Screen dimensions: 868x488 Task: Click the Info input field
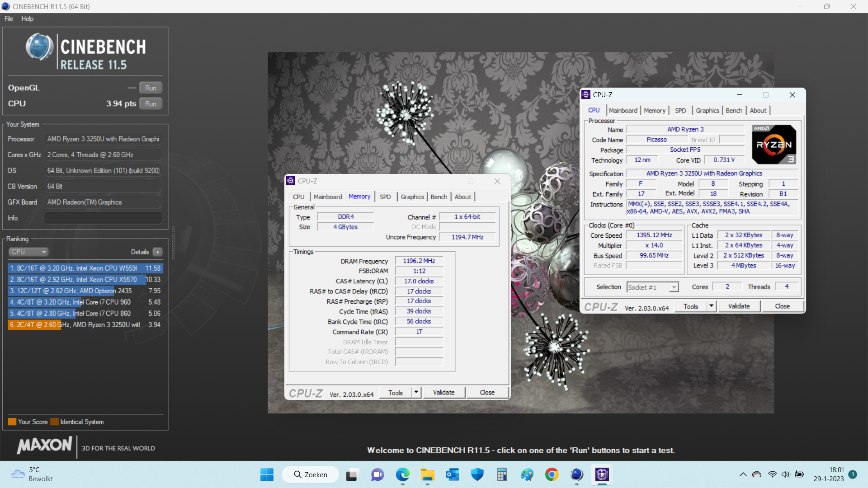[103, 218]
